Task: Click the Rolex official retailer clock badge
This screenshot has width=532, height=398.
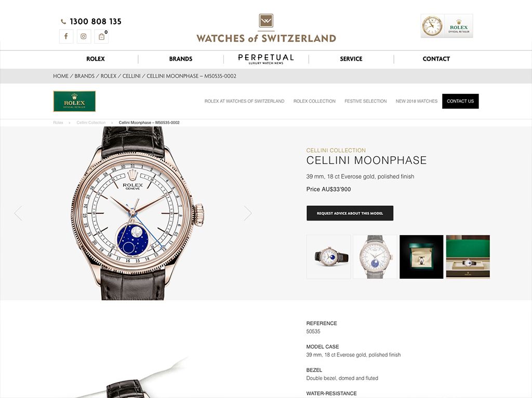Action: (x=446, y=26)
